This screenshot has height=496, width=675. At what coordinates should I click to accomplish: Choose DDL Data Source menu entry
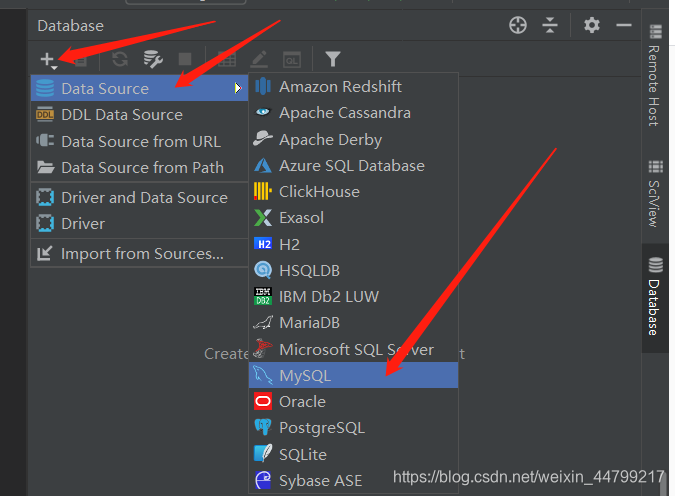(139, 115)
